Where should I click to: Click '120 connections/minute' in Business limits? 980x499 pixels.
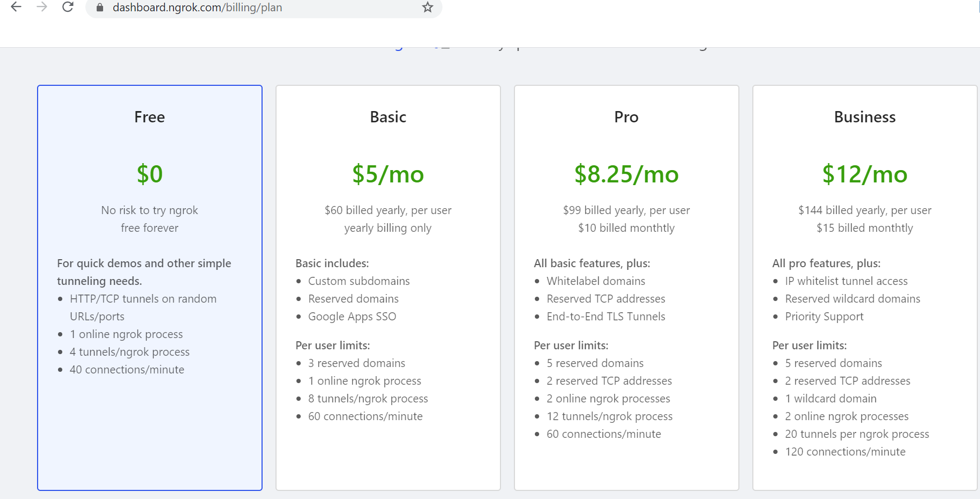(845, 452)
